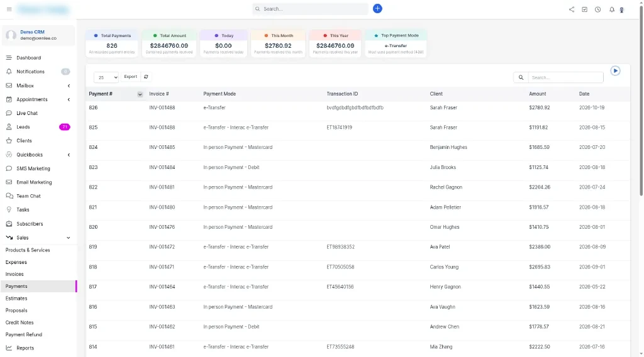The height and width of the screenshot is (357, 644).
Task: Click the Tasks sidebar icon
Action: tap(9, 210)
